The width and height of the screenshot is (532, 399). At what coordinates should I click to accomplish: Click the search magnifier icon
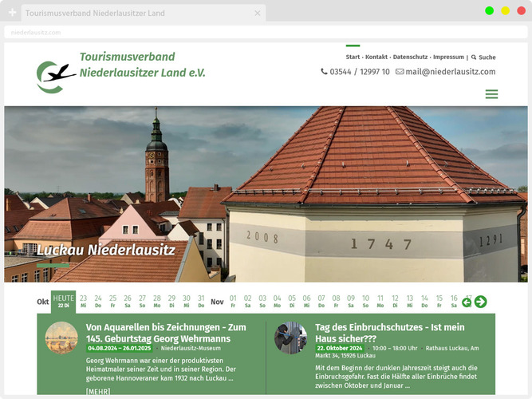474,57
